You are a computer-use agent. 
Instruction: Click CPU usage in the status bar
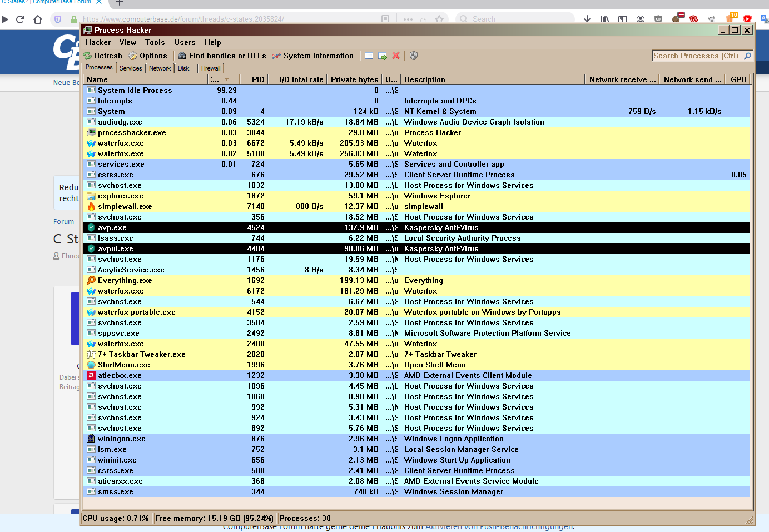point(116,518)
